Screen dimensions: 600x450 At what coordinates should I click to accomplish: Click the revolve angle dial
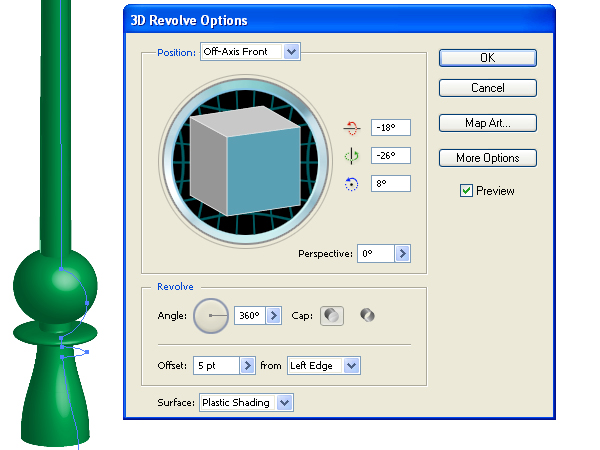tap(211, 316)
